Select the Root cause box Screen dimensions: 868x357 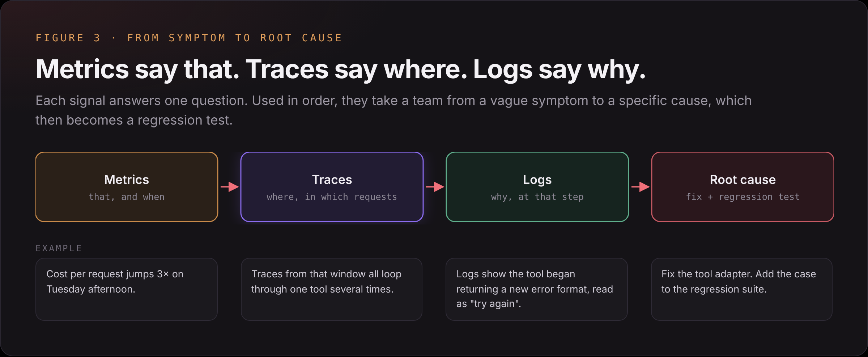pos(743,187)
